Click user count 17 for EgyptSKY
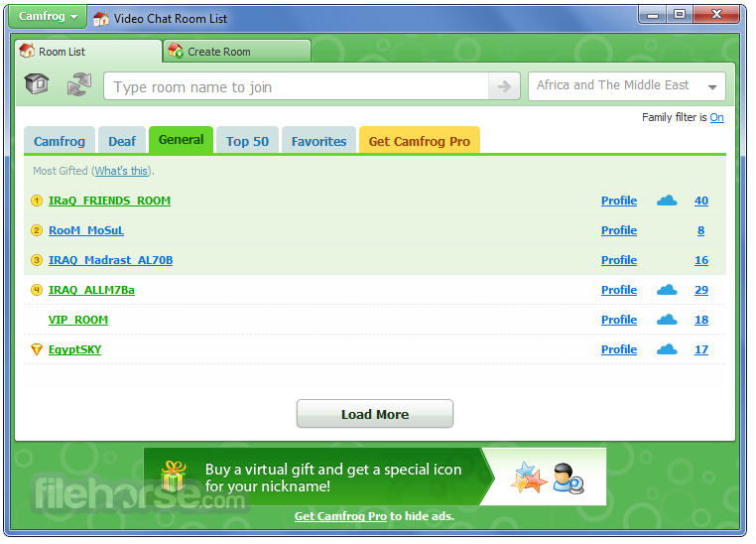 click(x=701, y=349)
